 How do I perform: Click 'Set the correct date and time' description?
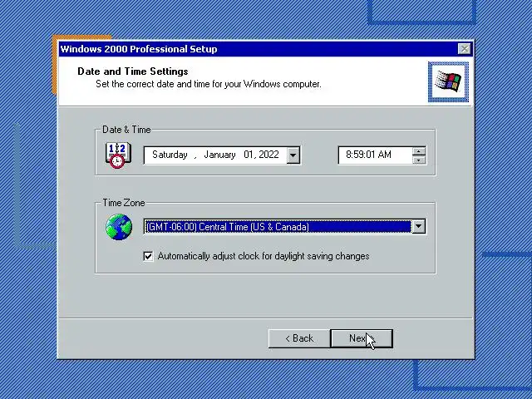click(209, 84)
